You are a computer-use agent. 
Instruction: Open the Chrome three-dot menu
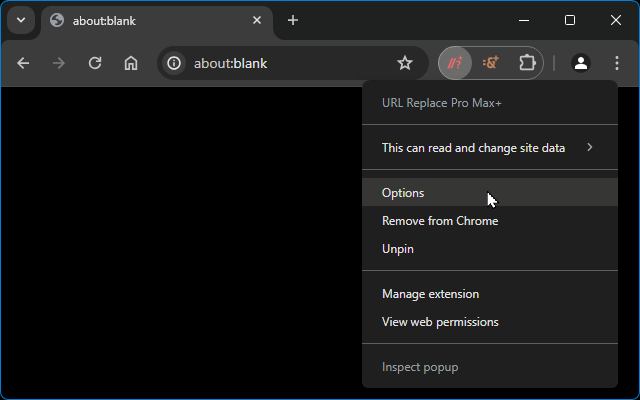click(x=617, y=63)
